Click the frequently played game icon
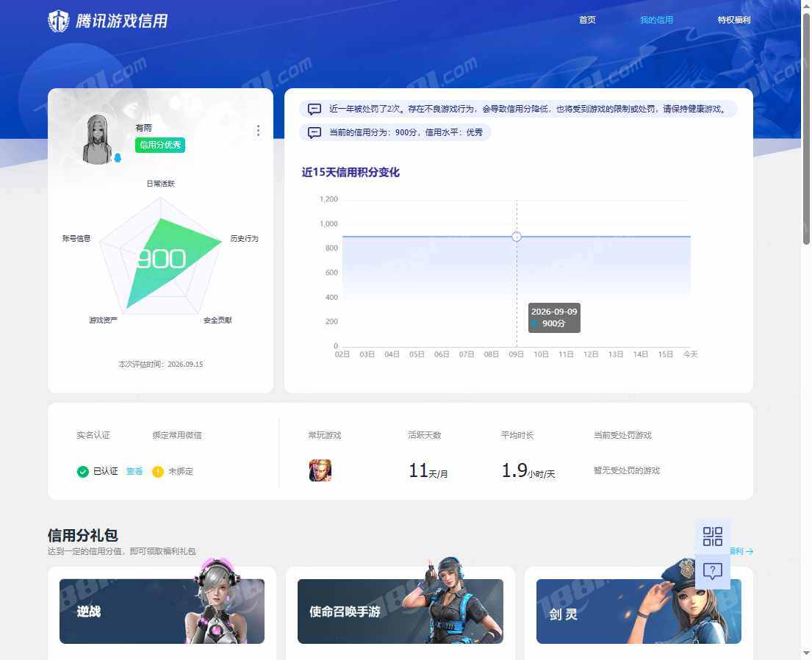The height and width of the screenshot is (660, 812). pyautogui.click(x=320, y=470)
